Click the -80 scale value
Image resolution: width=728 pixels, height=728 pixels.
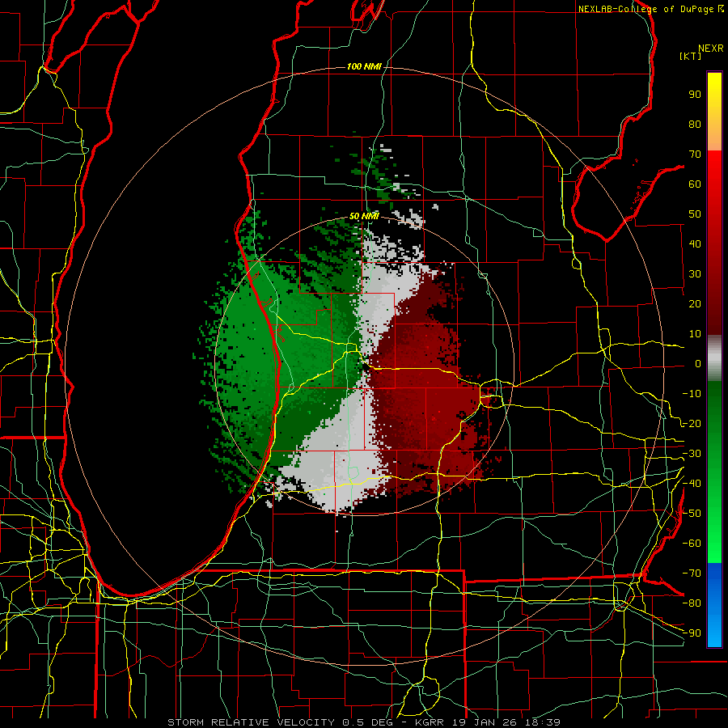tap(692, 603)
